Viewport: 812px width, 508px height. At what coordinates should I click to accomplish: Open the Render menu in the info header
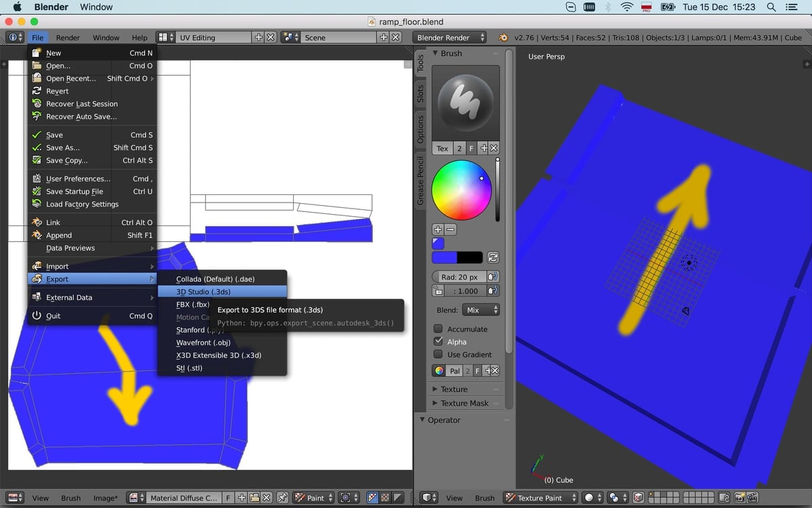[x=67, y=37]
